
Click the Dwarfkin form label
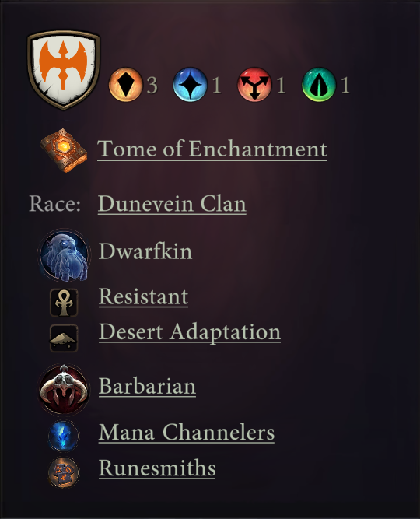pyautogui.click(x=145, y=251)
